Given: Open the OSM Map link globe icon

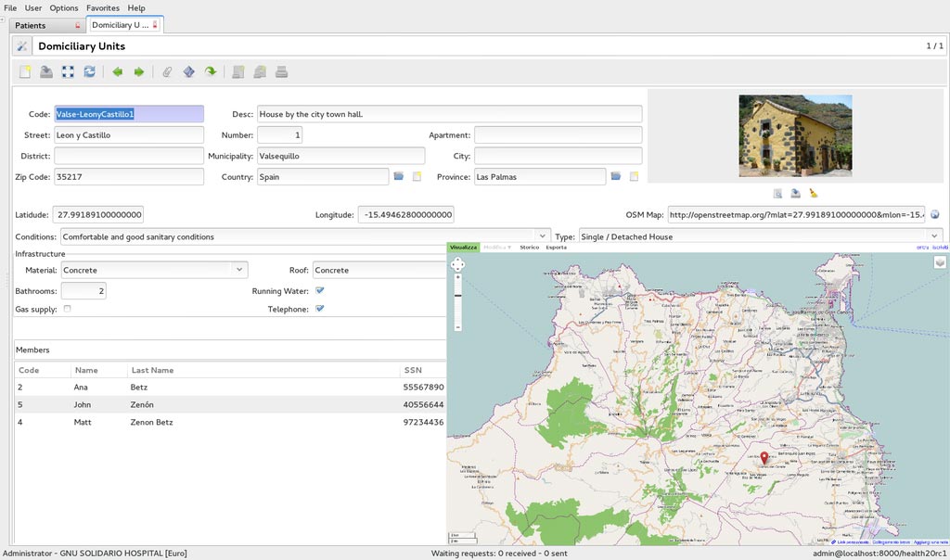Looking at the screenshot, I should [935, 214].
